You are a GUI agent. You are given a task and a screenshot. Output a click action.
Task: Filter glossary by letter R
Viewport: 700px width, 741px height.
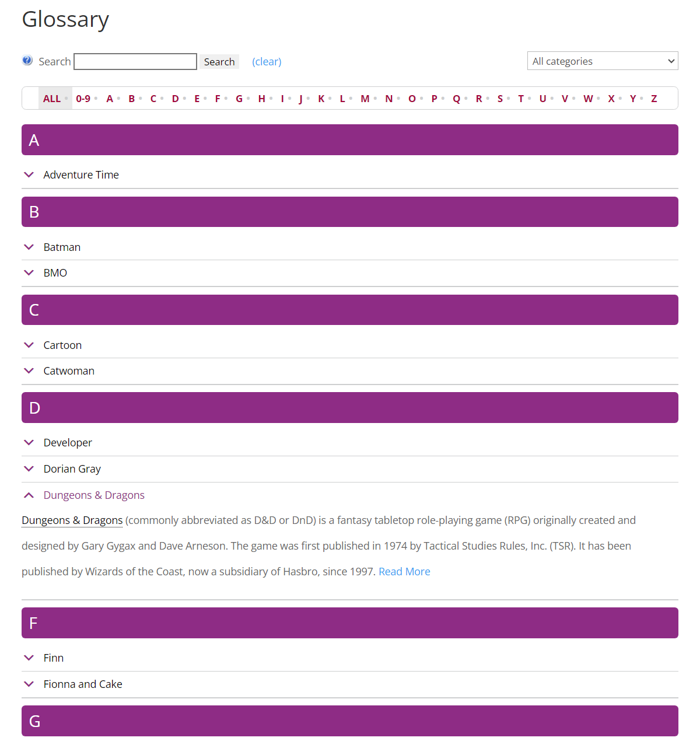point(479,99)
